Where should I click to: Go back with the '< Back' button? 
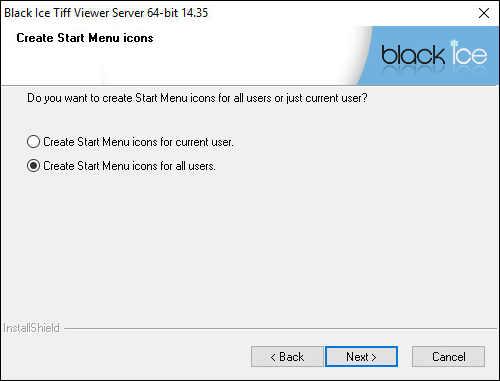click(287, 357)
